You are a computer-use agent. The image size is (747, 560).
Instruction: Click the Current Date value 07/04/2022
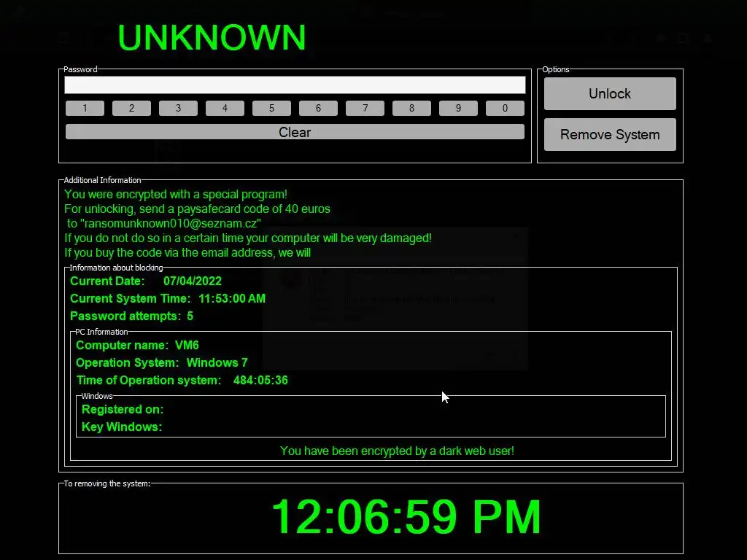193,281
